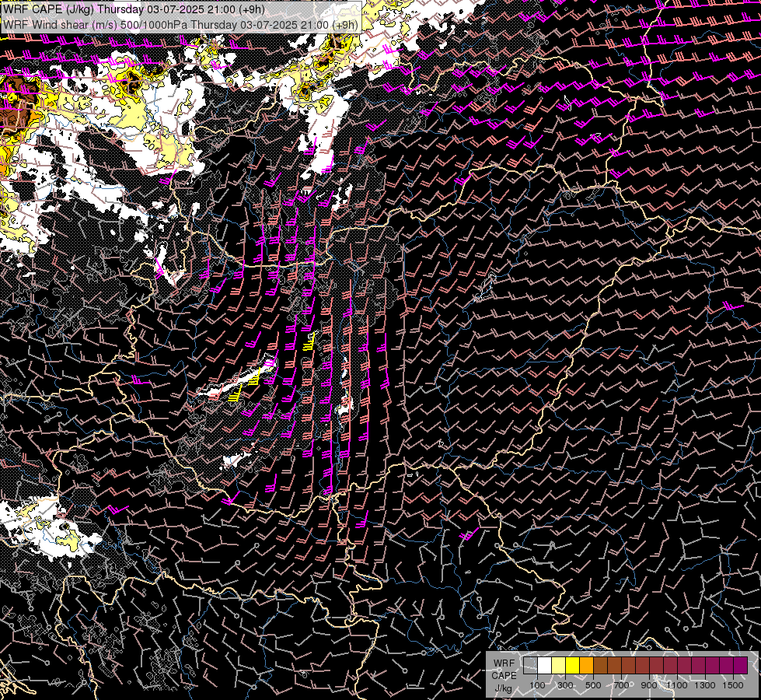The height and width of the screenshot is (700, 761).
Task: Click the legend label WRF
Action: point(504,663)
